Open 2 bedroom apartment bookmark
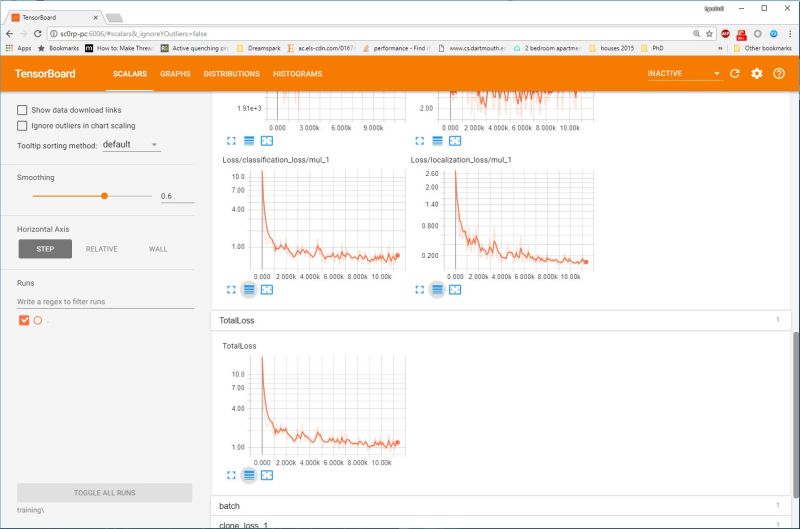This screenshot has width=800, height=529. [547, 48]
